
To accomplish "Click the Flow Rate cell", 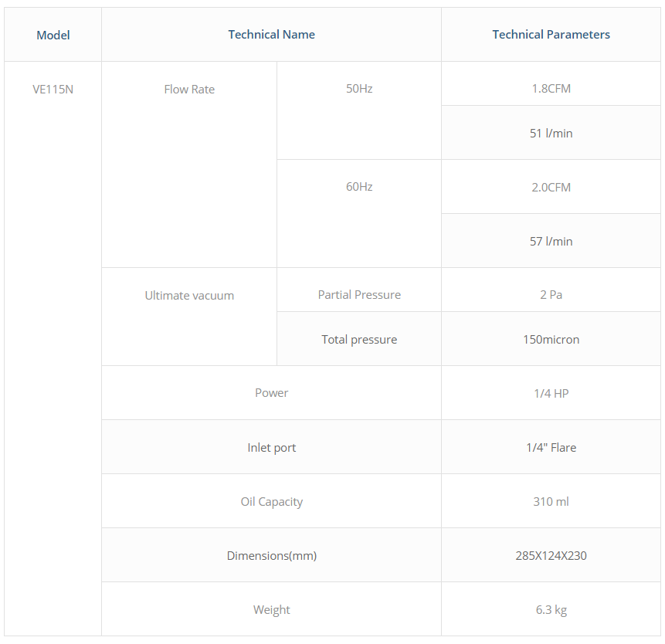I will (189, 90).
